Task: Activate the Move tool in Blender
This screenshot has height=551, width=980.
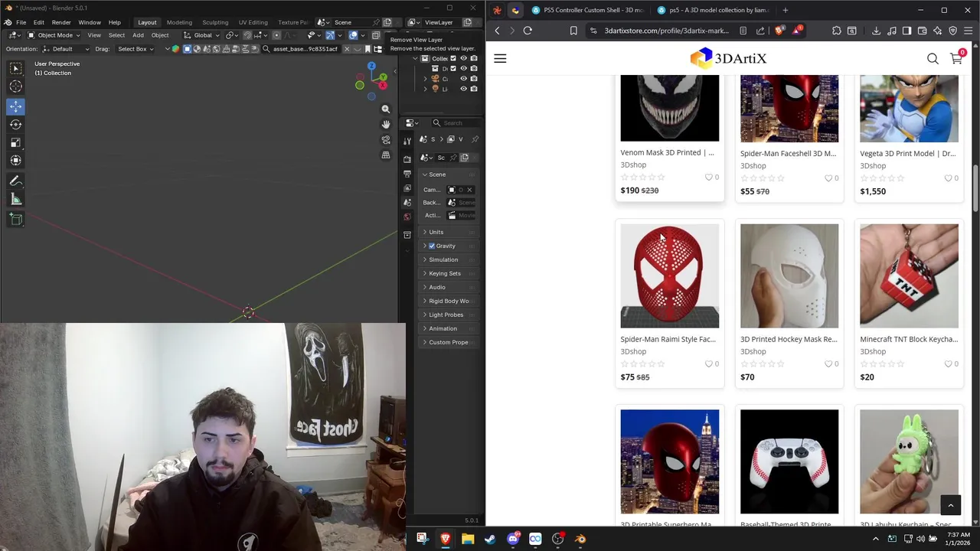Action: point(15,106)
